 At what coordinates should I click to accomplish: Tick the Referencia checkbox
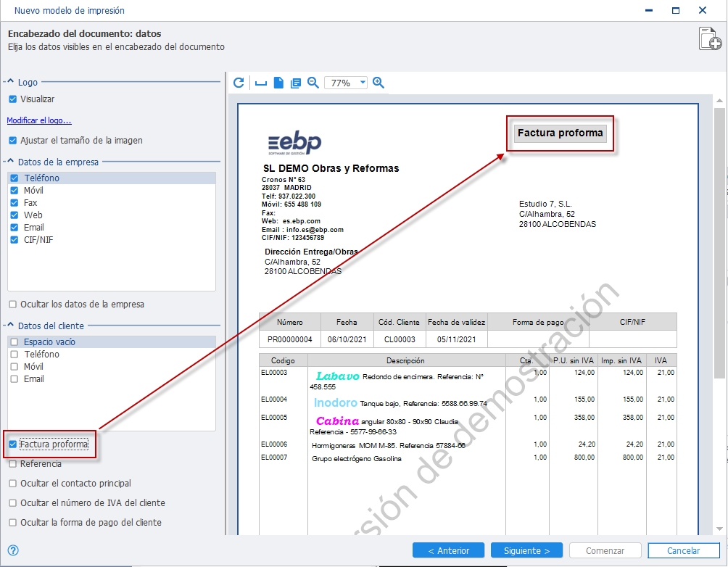coord(13,464)
